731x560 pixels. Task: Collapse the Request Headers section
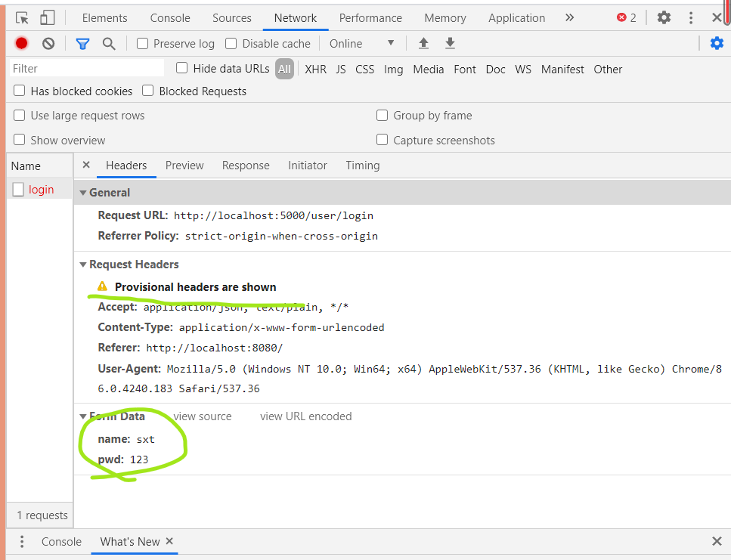[83, 265]
